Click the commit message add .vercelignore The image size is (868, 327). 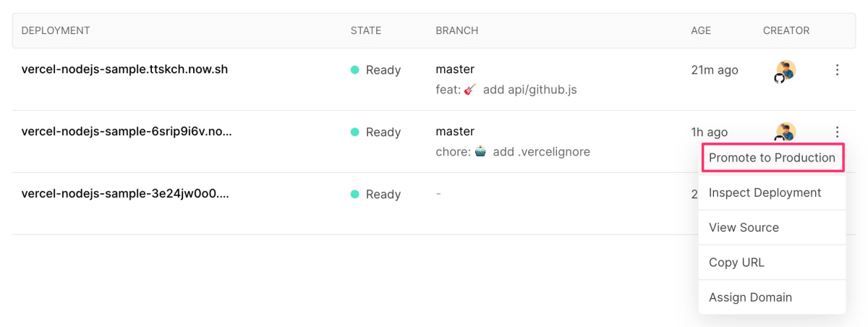tap(541, 152)
